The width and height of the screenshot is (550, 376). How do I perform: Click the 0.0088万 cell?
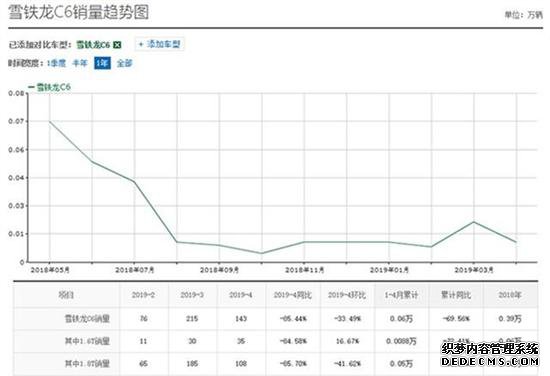(401, 341)
